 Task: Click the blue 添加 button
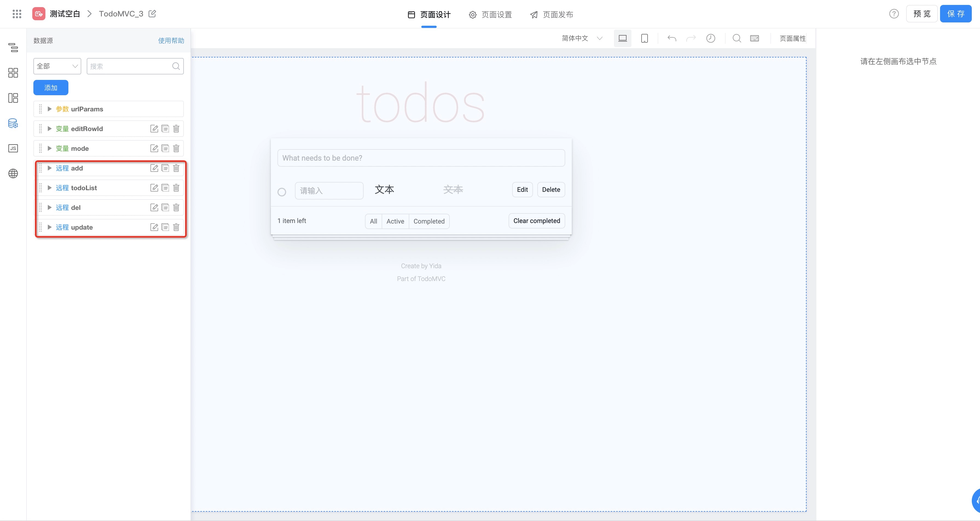(51, 88)
